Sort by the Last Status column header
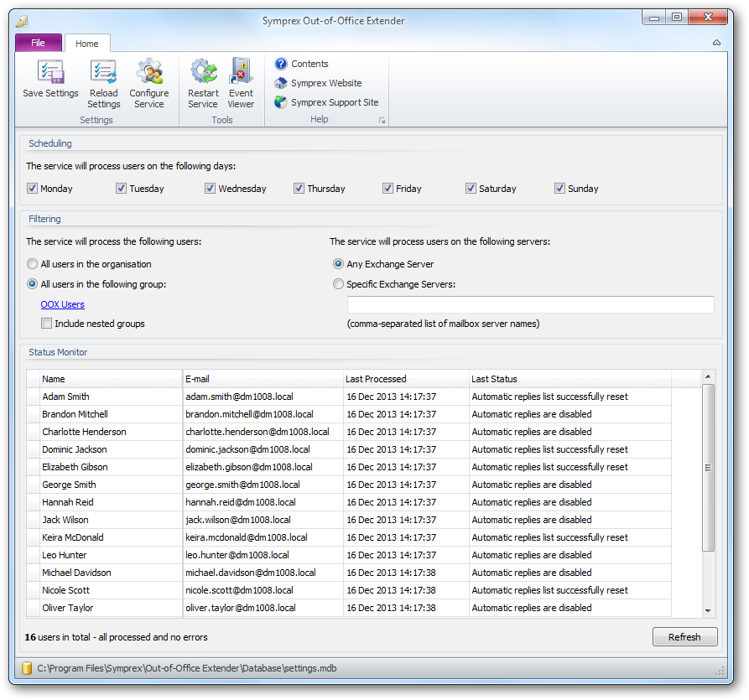Viewport: 749px width, 700px height. [x=570, y=379]
